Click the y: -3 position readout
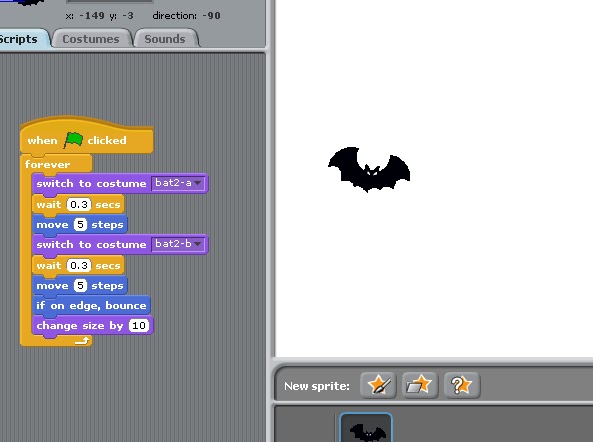Viewport: 593px width, 442px height. point(121,16)
